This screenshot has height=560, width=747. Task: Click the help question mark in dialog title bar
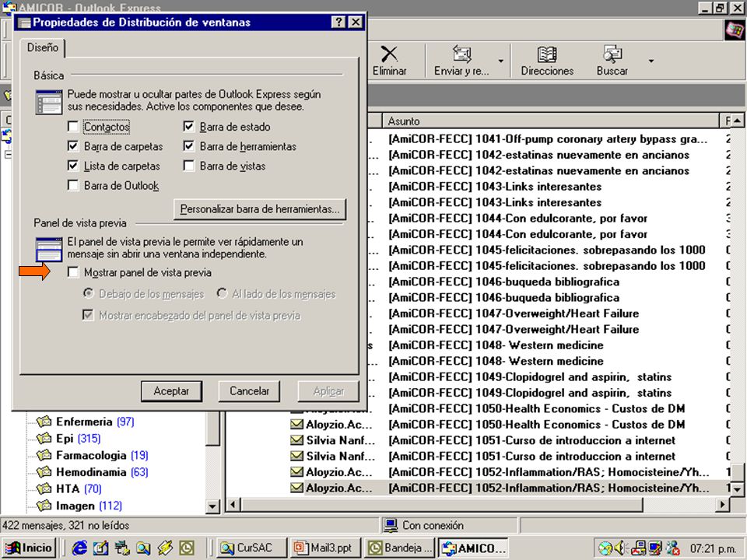tap(338, 23)
